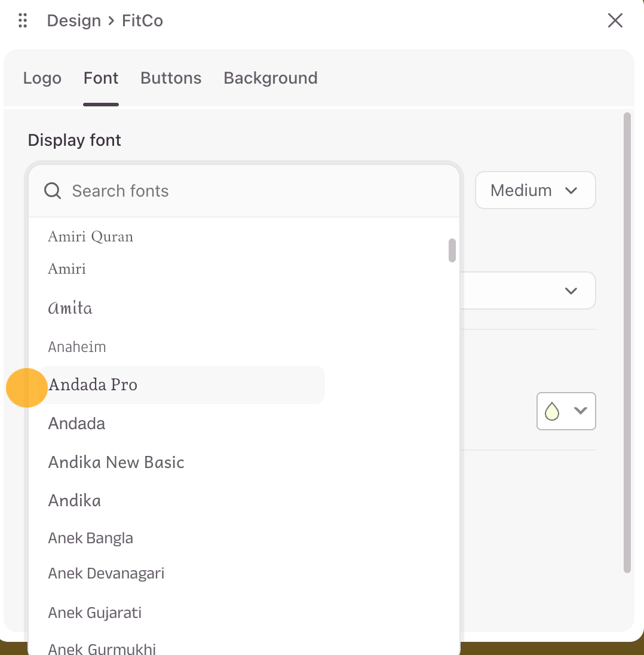Select the Font tab
Screen dimensions: 644x655
click(101, 78)
